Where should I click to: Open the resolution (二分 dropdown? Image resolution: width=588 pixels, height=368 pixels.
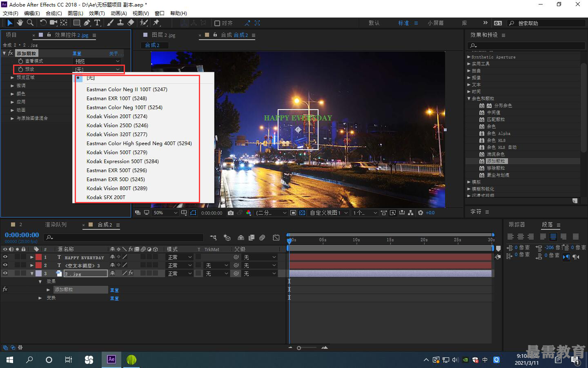(271, 213)
